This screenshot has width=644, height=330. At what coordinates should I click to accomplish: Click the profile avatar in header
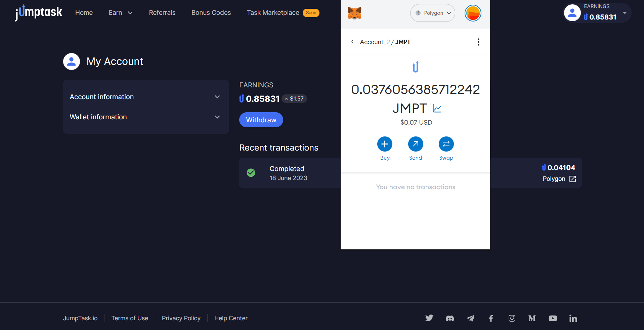pyautogui.click(x=572, y=13)
